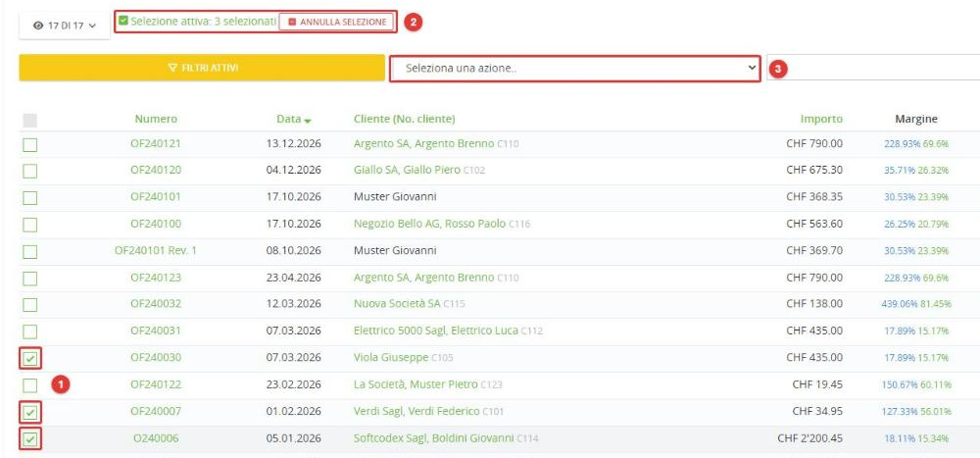Viewport: 980px width, 458px height.
Task: Open offer number OF240030
Action: click(156, 357)
